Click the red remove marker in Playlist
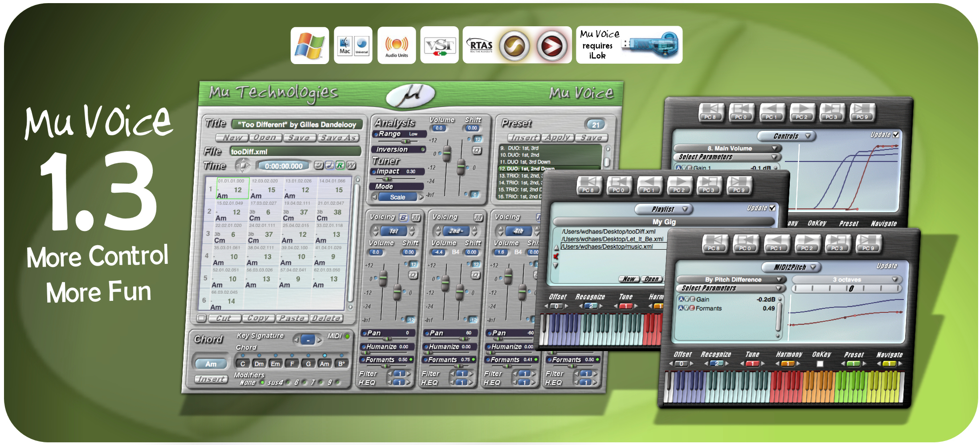The height and width of the screenshot is (445, 980). (555, 256)
